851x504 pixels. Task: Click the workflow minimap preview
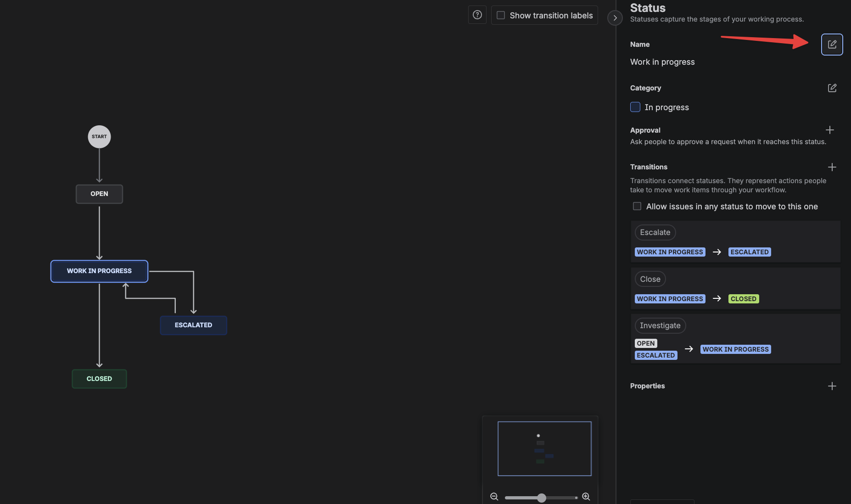click(544, 448)
